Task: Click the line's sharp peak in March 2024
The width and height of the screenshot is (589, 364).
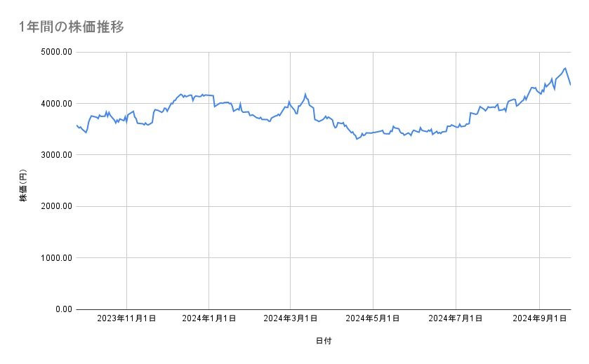Action: click(305, 93)
